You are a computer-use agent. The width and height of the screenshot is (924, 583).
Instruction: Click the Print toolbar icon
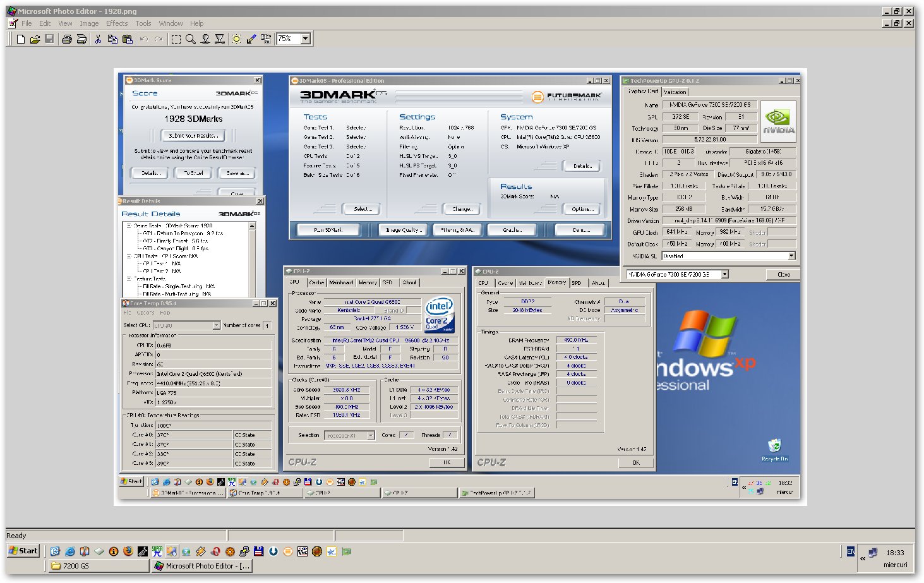pyautogui.click(x=66, y=39)
